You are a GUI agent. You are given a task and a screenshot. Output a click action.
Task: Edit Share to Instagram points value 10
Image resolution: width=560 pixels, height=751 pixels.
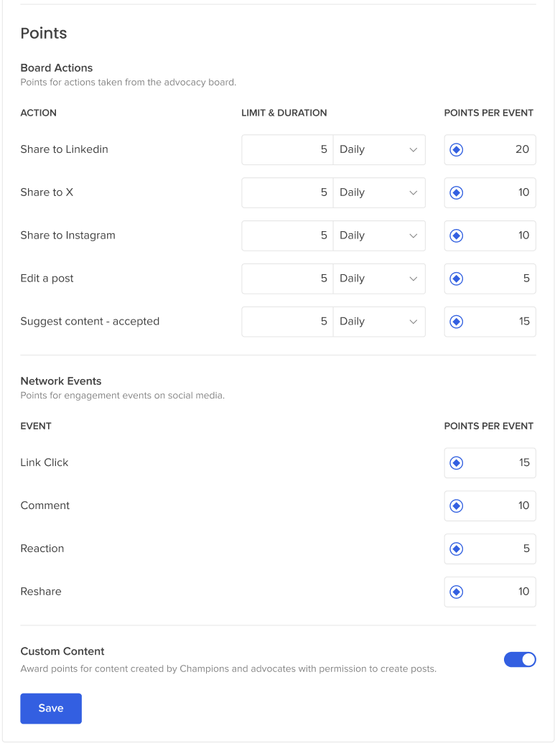pos(490,236)
